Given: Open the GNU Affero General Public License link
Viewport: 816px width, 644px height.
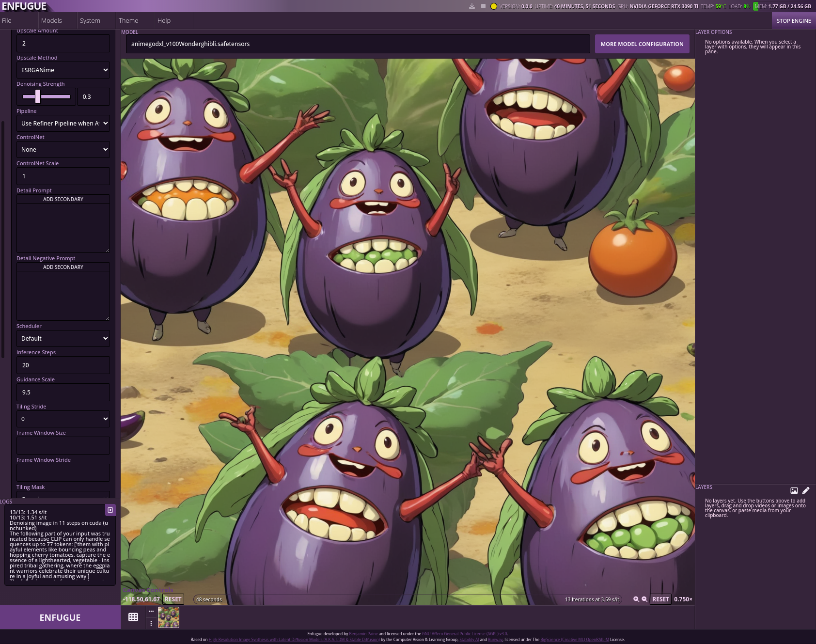Looking at the screenshot, I should pyautogui.click(x=464, y=633).
